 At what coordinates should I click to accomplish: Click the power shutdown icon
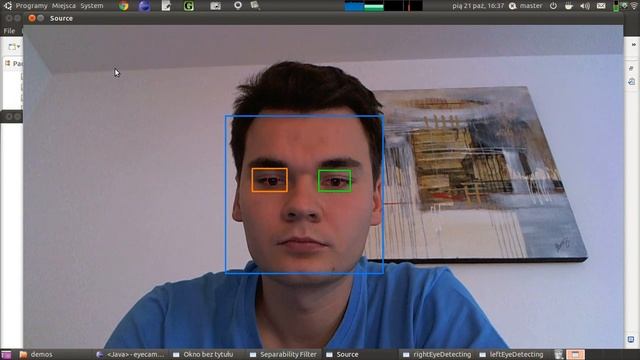(x=553, y=6)
